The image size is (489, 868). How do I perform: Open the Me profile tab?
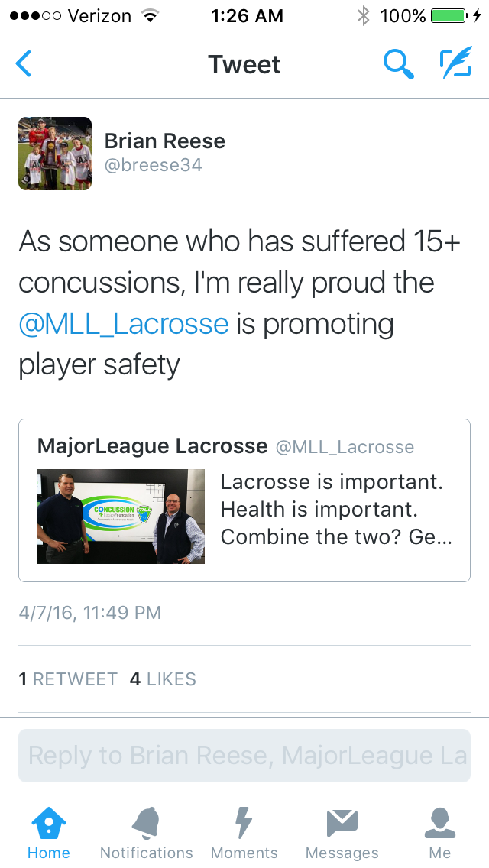439,833
